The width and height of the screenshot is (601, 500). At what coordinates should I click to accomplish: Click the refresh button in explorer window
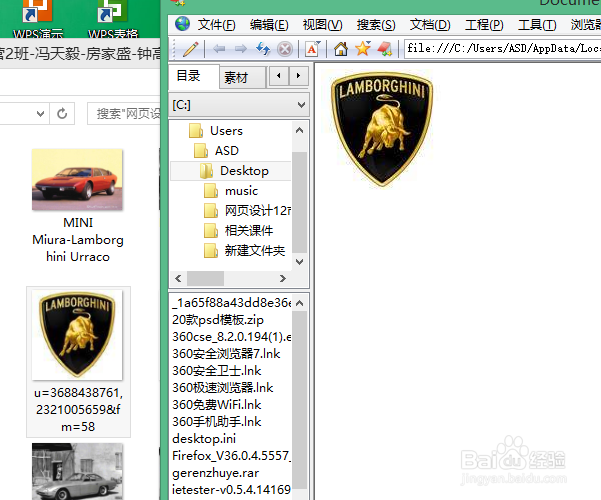pyautogui.click(x=62, y=113)
